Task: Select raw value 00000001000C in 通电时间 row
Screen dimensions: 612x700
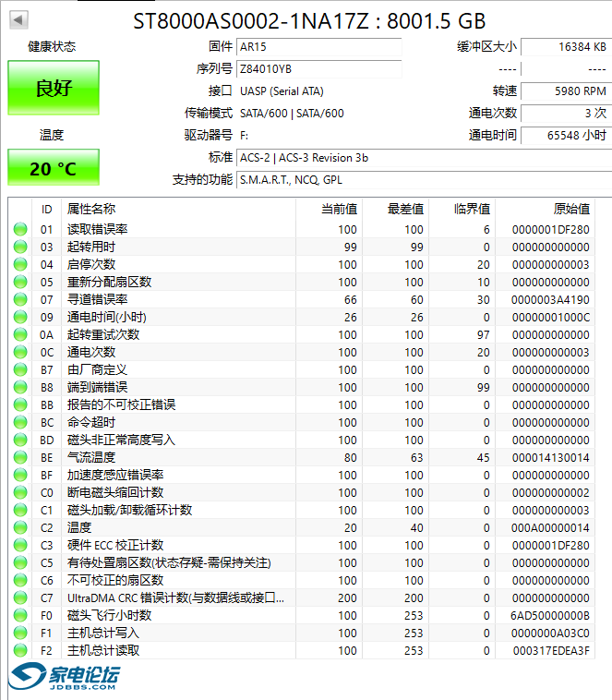Action: (x=550, y=318)
